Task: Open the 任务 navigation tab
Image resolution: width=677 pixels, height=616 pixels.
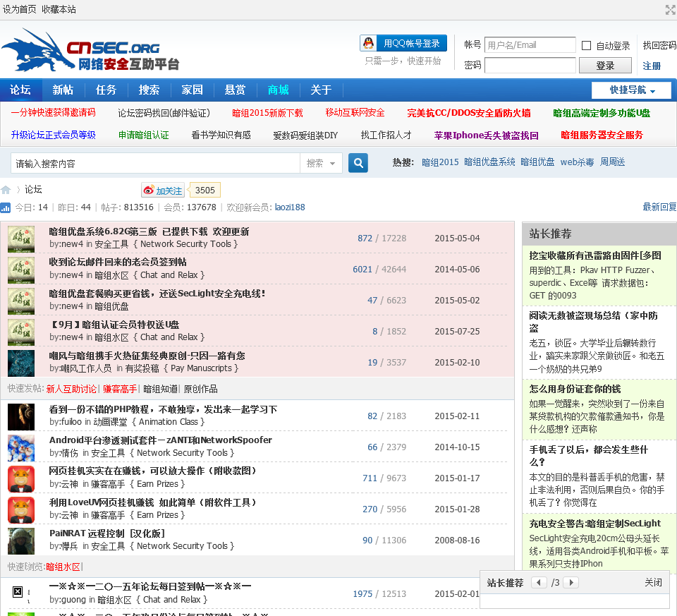Action: (x=106, y=90)
